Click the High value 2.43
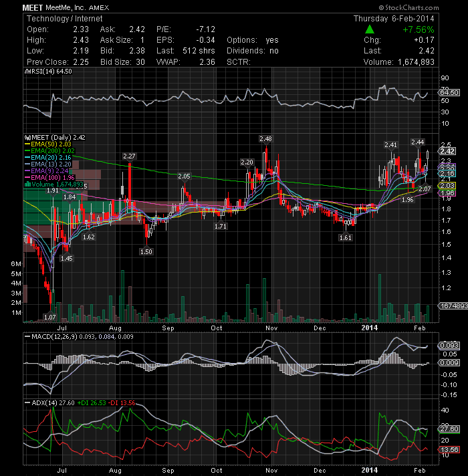Viewport: 468px width, 476px height. tap(81, 40)
